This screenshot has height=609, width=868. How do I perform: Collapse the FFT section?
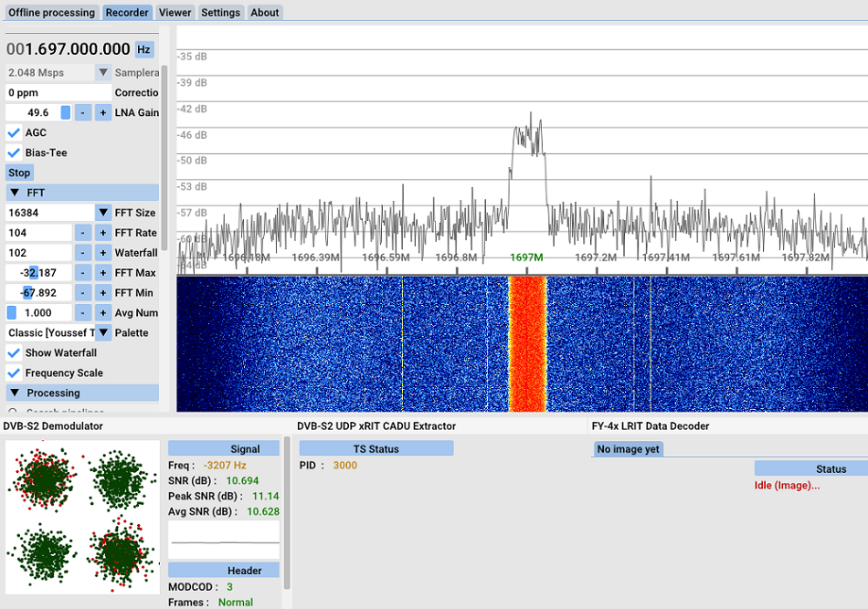(x=16, y=193)
